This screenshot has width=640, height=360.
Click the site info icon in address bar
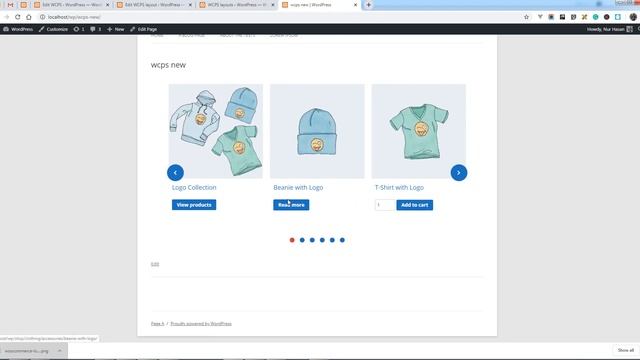point(42,17)
